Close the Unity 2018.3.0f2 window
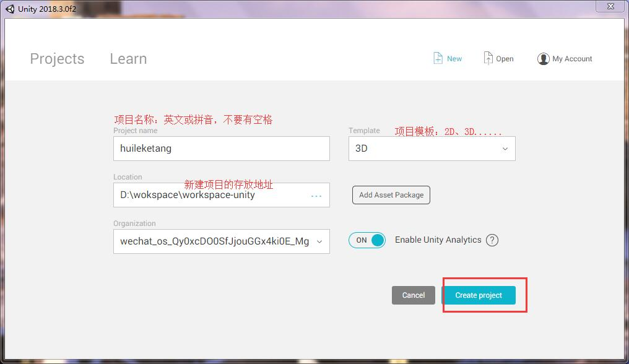The height and width of the screenshot is (364, 629). click(610, 6)
